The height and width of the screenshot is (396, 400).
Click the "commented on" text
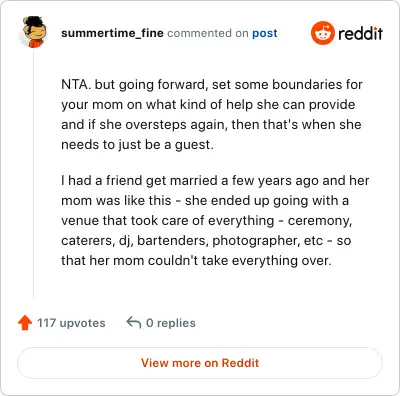coord(208,33)
